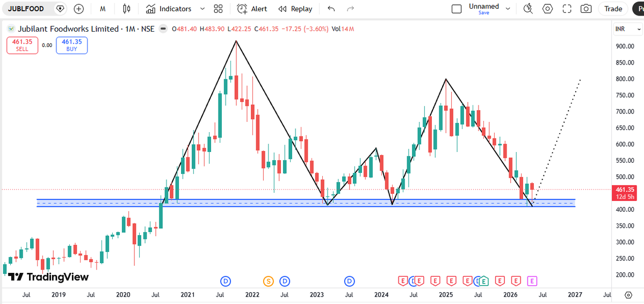Click the blue Save link
The width and height of the screenshot is (644, 304).
484,13
